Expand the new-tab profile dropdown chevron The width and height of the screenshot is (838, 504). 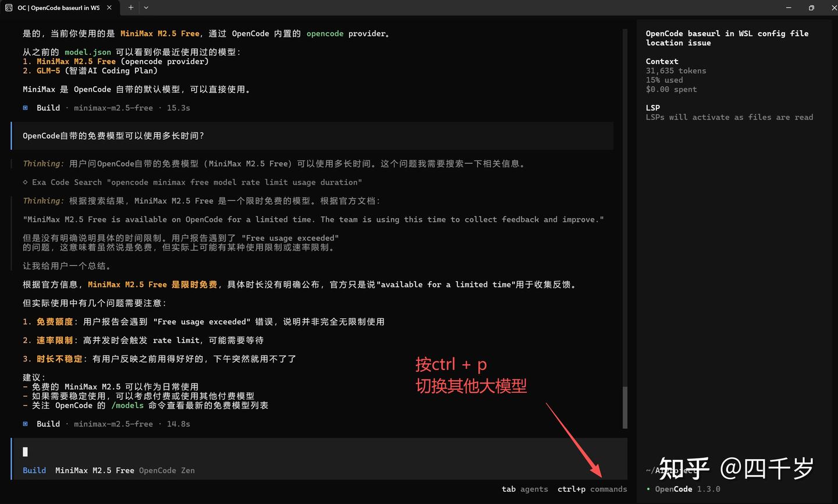146,8
